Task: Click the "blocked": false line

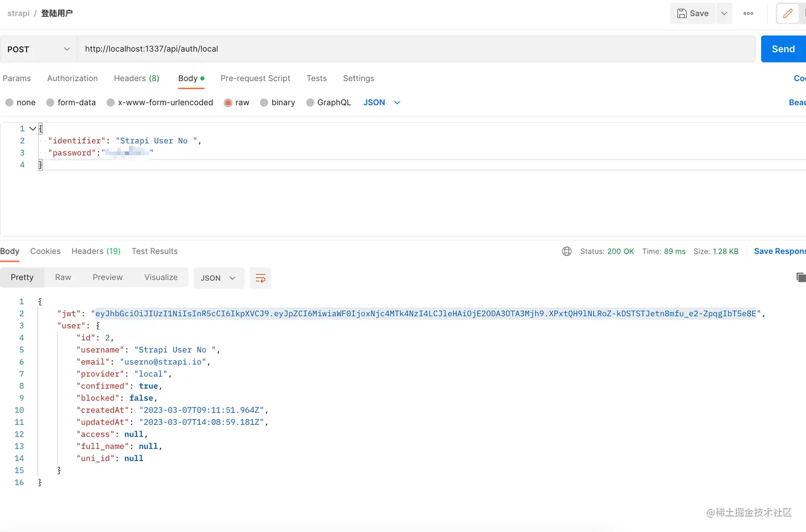Action: tap(117, 398)
